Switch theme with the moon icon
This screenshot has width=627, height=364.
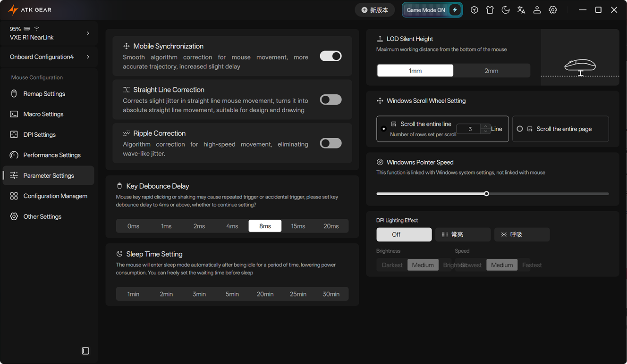point(506,10)
